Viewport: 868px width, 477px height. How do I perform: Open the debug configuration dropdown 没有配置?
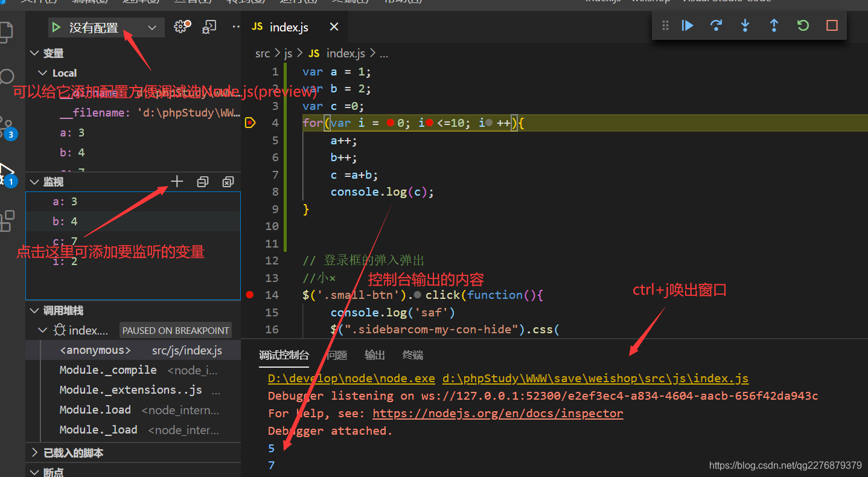[x=106, y=27]
